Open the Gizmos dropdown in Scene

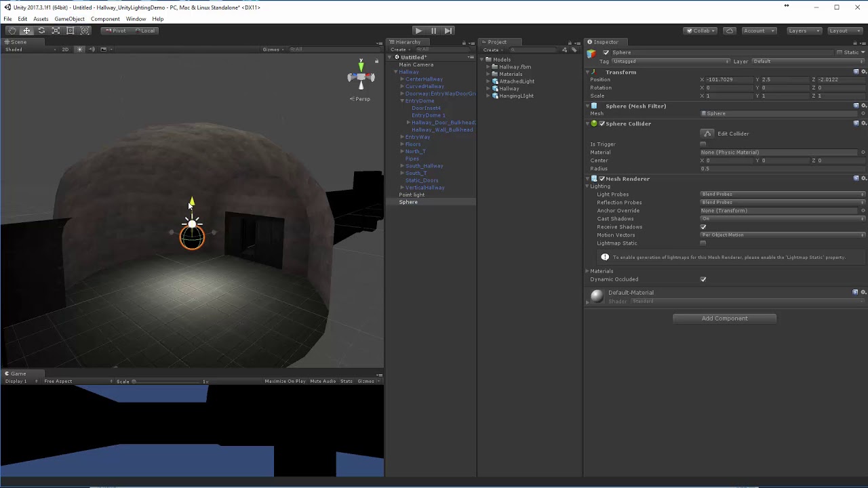pyautogui.click(x=273, y=49)
